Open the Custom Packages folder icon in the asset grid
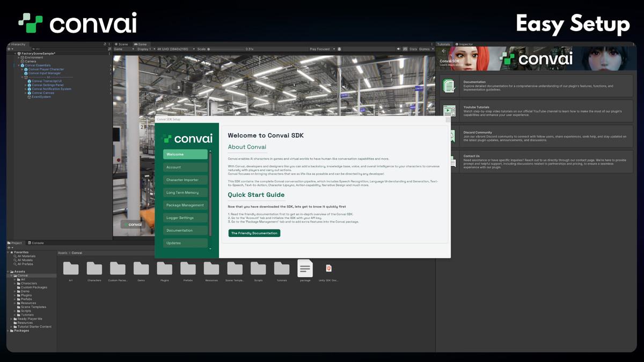 118,268
